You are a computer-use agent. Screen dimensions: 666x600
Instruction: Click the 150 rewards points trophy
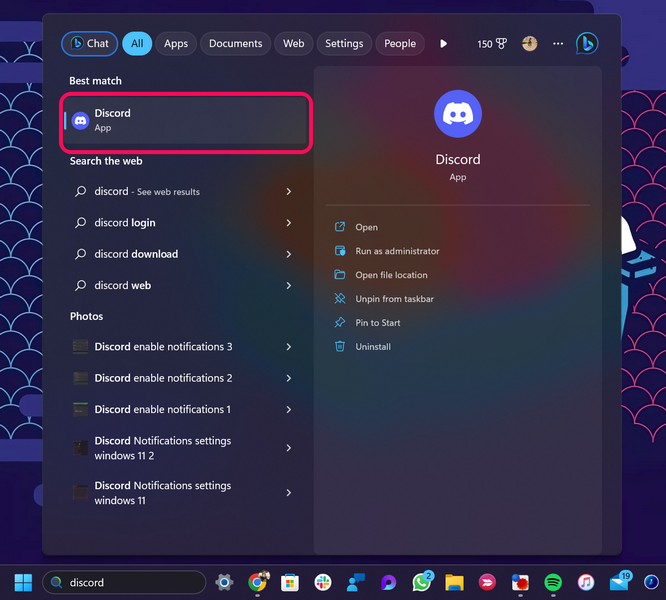(492, 43)
